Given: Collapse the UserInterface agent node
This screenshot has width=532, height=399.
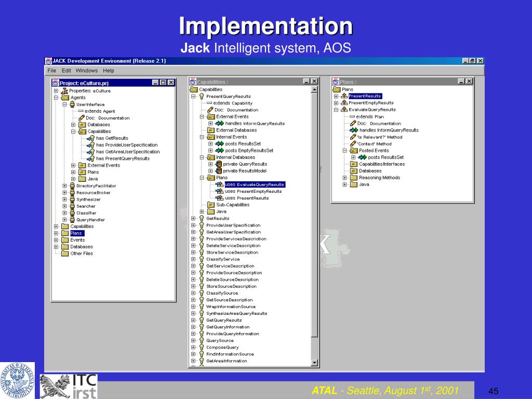Looking at the screenshot, I should [x=64, y=104].
